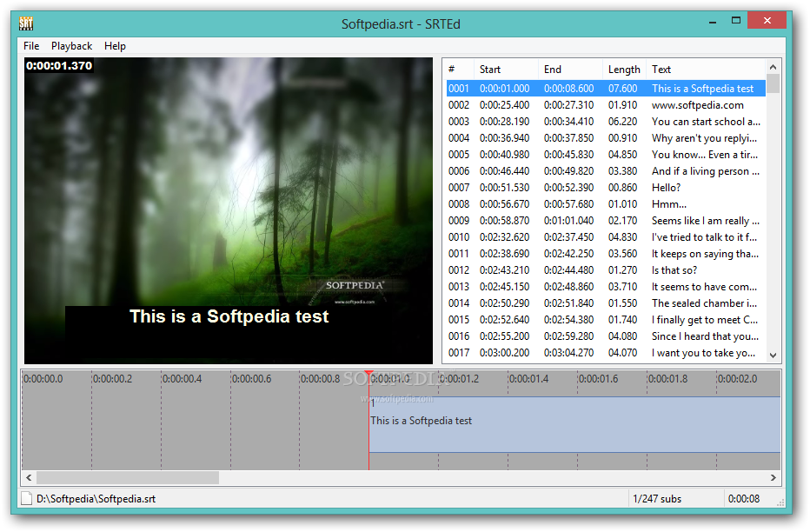Screen dimensions: 810x532
Task: Select subtitle 0013 It seems to have com...
Action: [x=606, y=287]
